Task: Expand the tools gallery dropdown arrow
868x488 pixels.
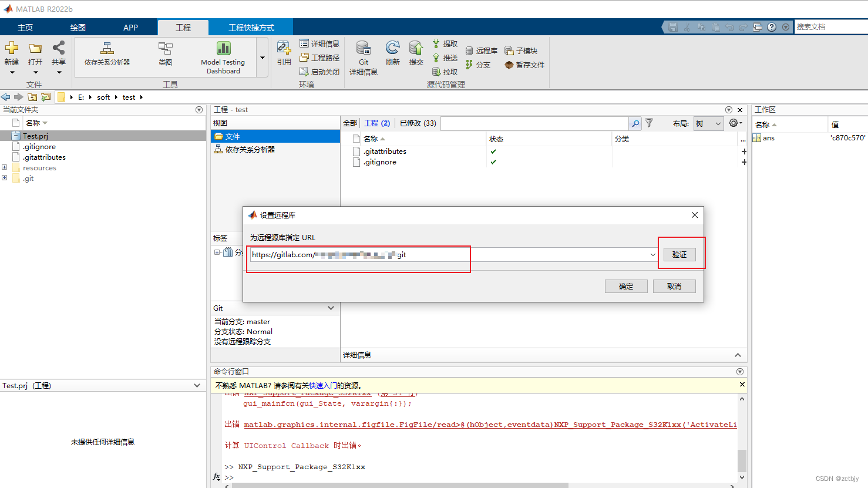Action: [x=263, y=58]
